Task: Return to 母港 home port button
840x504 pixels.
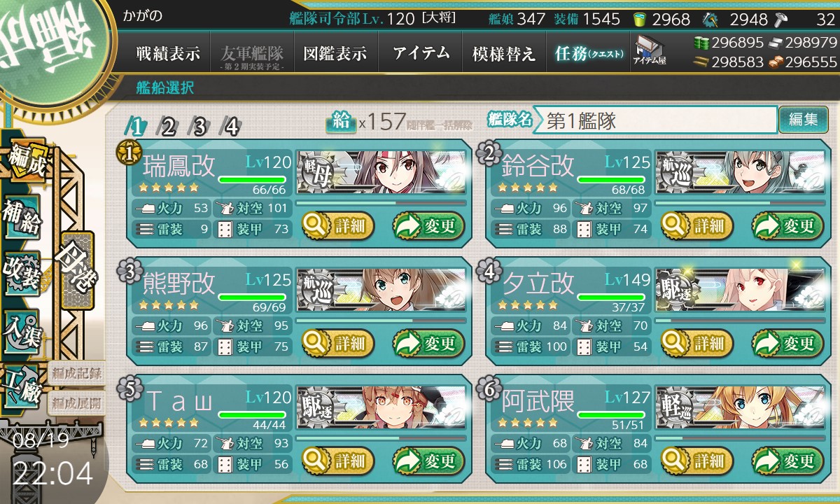Action: pyautogui.click(x=77, y=270)
